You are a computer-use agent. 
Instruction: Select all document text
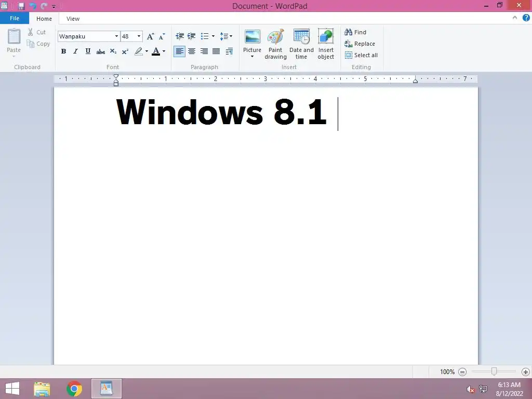tap(361, 55)
